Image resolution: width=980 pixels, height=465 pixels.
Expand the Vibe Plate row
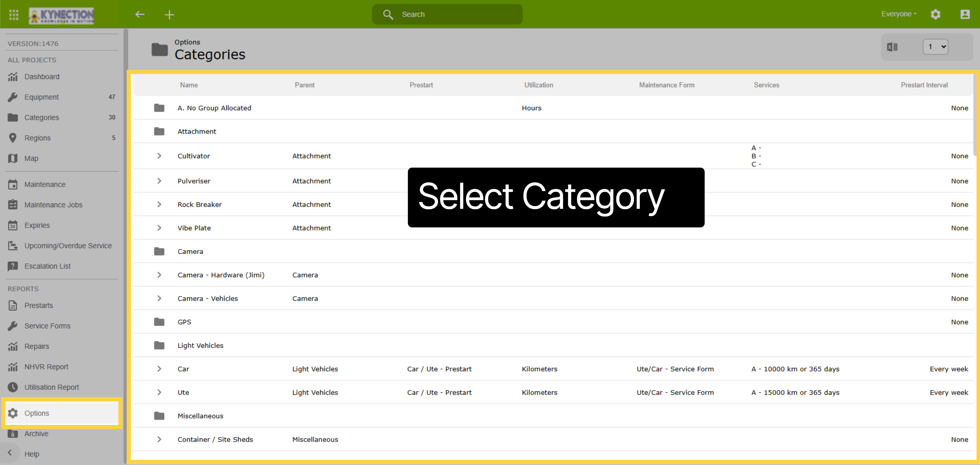point(159,228)
